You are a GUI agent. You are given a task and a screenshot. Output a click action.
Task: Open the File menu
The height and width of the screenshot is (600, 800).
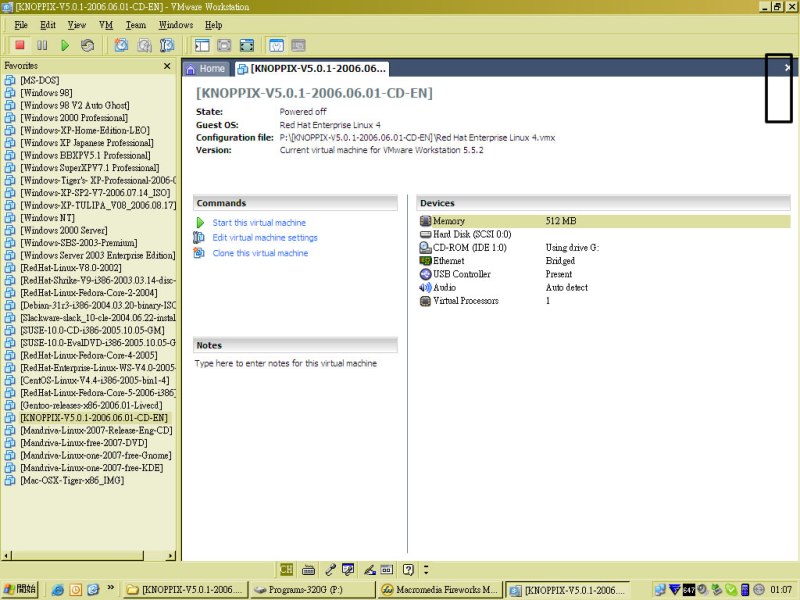coord(21,25)
